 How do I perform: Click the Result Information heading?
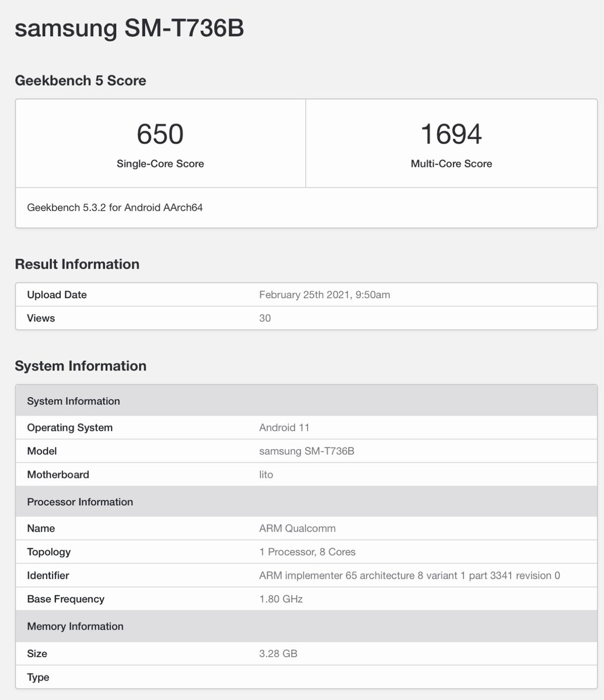coord(77,264)
